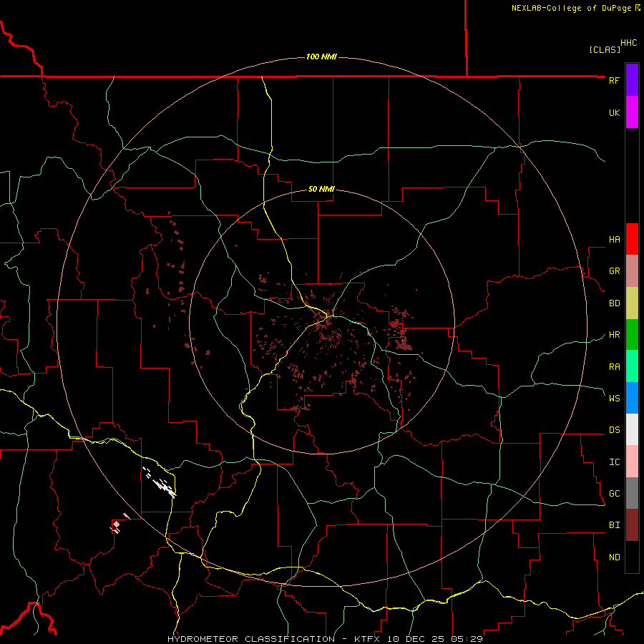This screenshot has height=644, width=644.
Task: Click the ND black legend swatch
Action: [632, 557]
